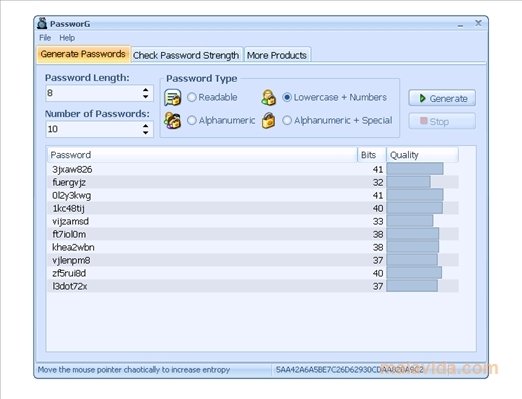Decrease Number of Passwords with down arrow
The height and width of the screenshot is (399, 522).
(x=146, y=133)
